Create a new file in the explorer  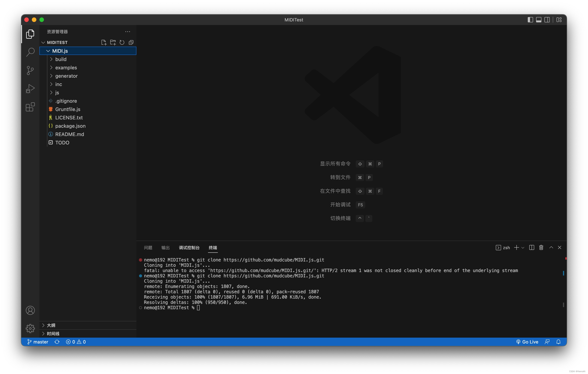point(104,42)
